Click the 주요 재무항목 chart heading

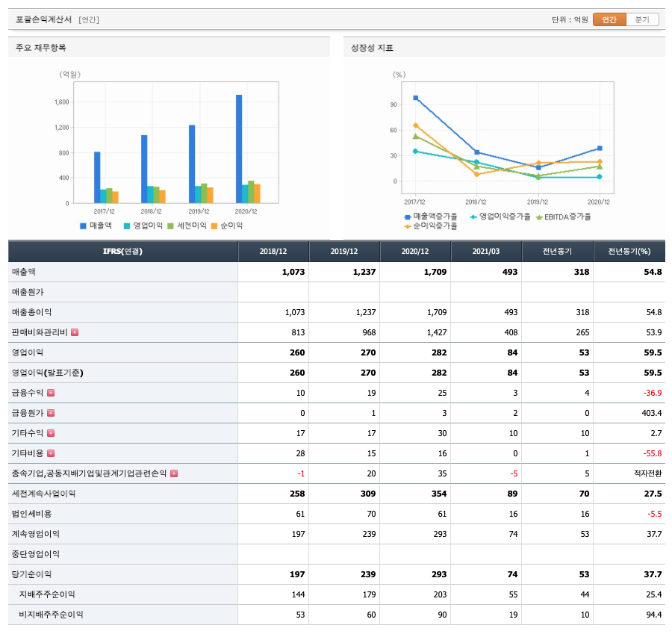(41, 48)
